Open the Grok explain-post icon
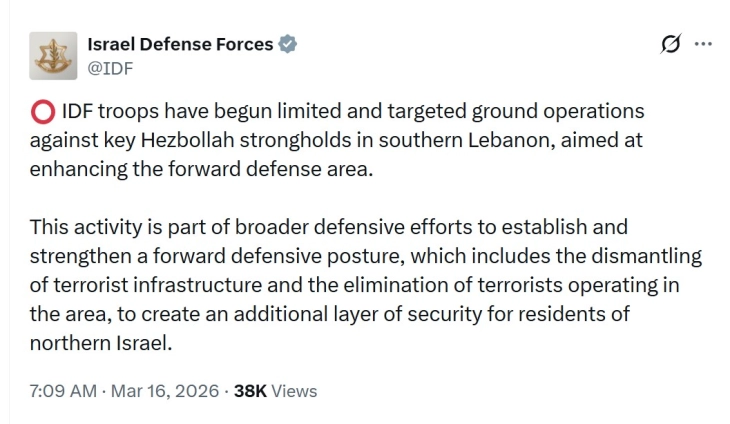Viewport: 730px width, 424px height. point(671,44)
